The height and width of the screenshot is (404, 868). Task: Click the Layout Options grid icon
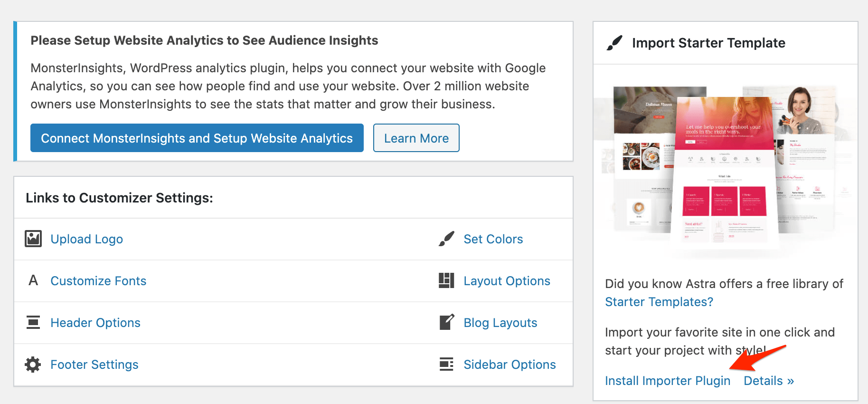pos(446,280)
